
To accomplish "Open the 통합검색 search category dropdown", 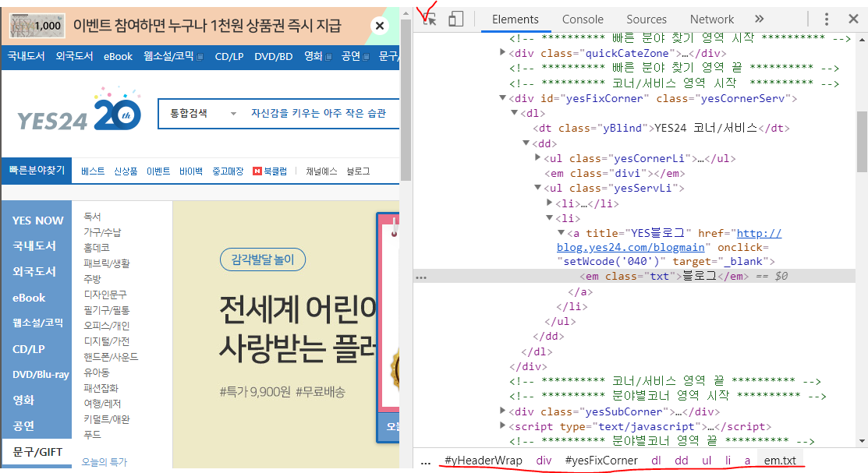I will pos(204,114).
